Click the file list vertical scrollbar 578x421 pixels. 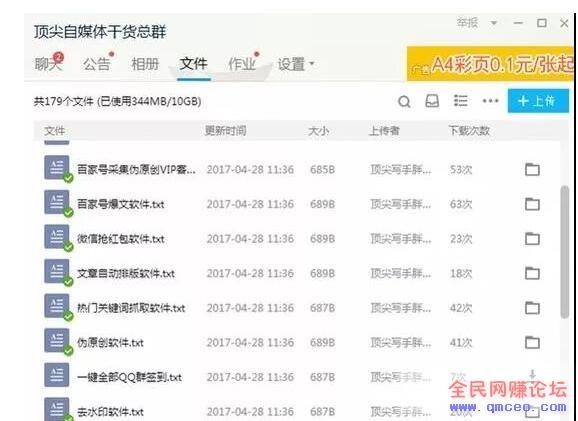564,252
